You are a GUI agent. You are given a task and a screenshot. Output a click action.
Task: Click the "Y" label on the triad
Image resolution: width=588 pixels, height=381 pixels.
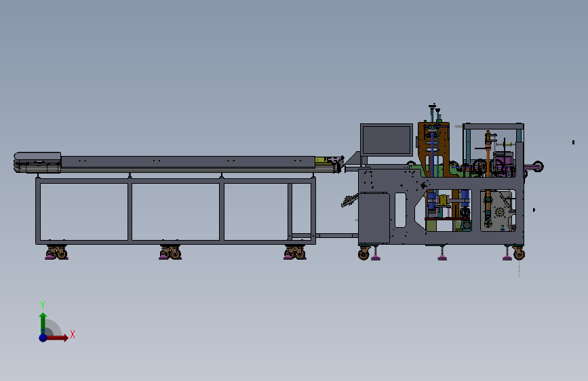43,305
